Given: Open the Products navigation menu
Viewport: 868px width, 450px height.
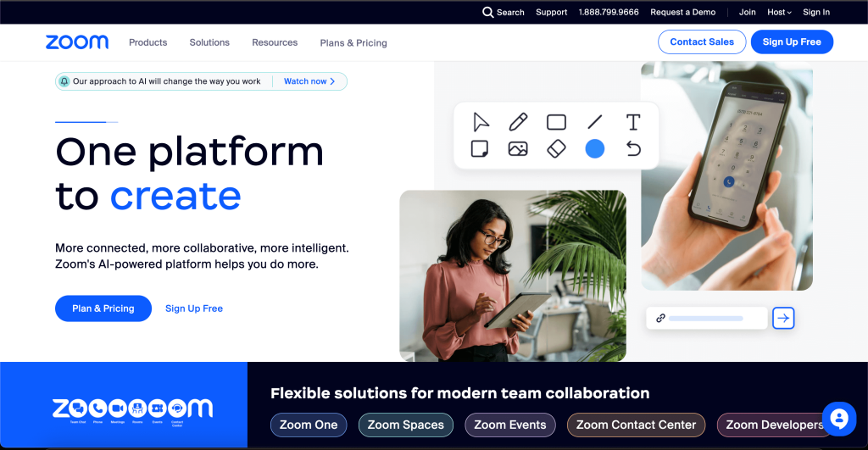Looking at the screenshot, I should pyautogui.click(x=147, y=42).
